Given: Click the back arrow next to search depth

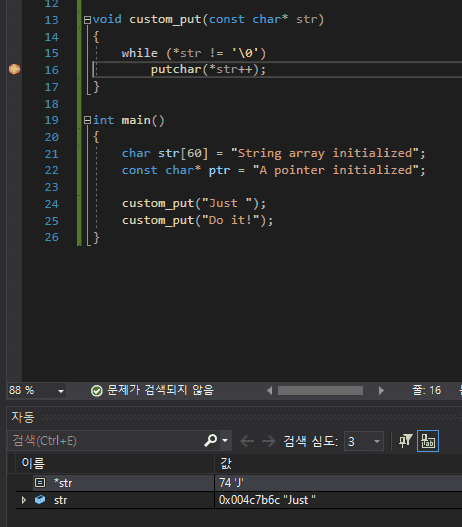Looking at the screenshot, I should click(247, 441).
